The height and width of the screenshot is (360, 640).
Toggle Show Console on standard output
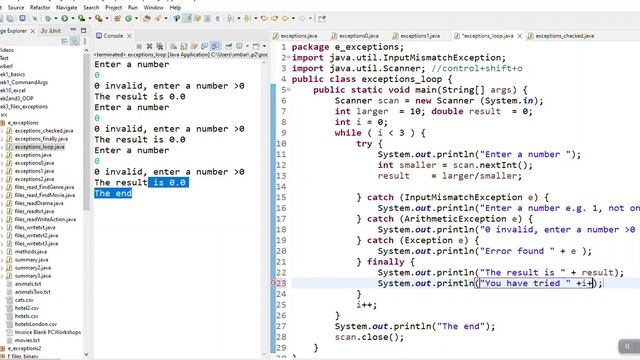[204, 46]
